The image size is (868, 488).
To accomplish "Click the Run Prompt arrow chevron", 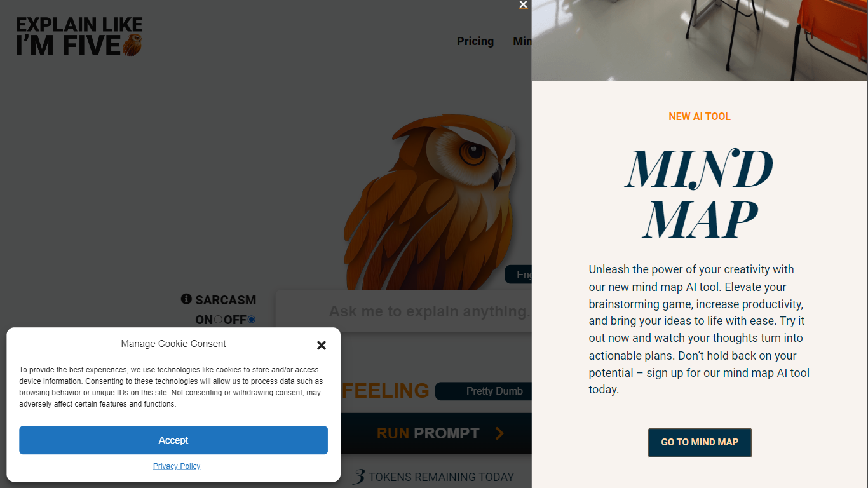I will pyautogui.click(x=499, y=433).
